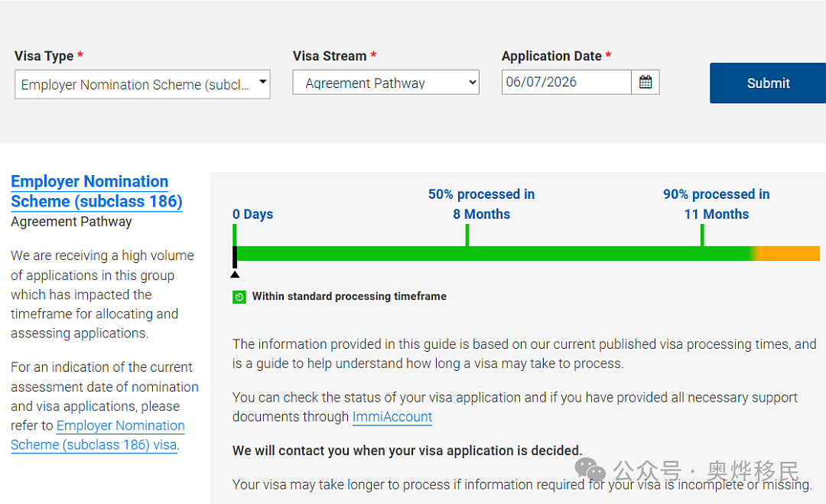Click the 0 Days start marker
Viewport: 826px width, 504px height.
point(235,236)
